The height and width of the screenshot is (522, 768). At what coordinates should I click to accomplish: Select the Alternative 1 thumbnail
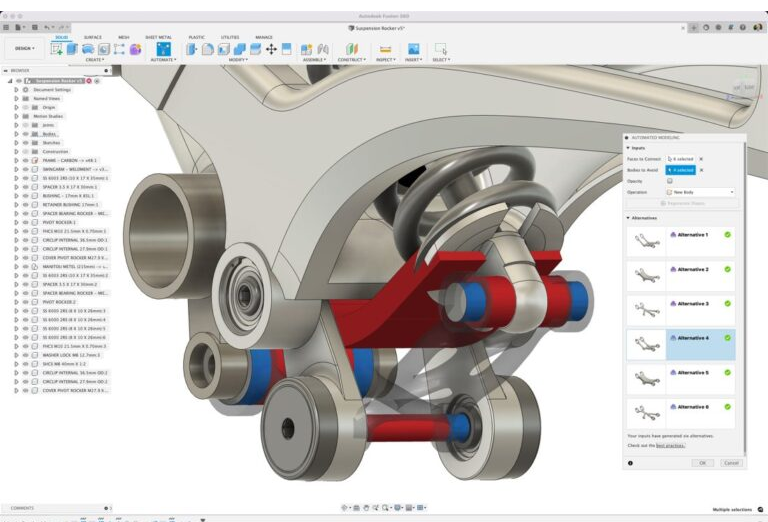(x=646, y=241)
